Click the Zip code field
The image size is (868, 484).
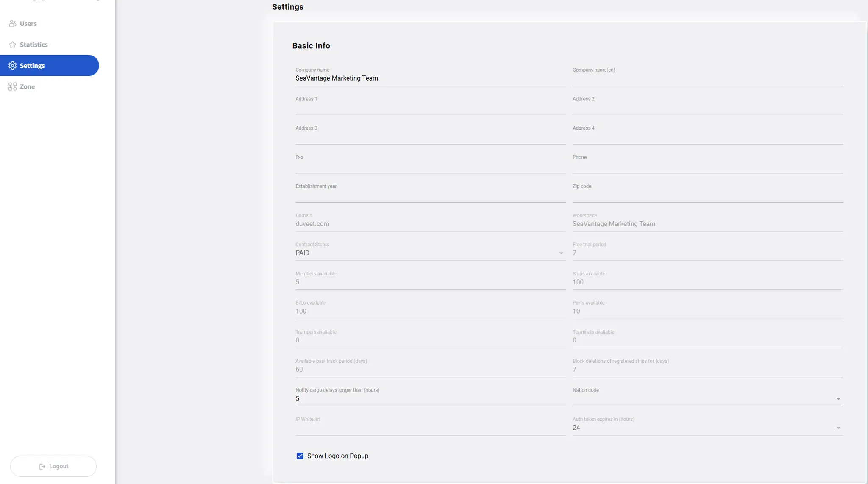[707, 195]
